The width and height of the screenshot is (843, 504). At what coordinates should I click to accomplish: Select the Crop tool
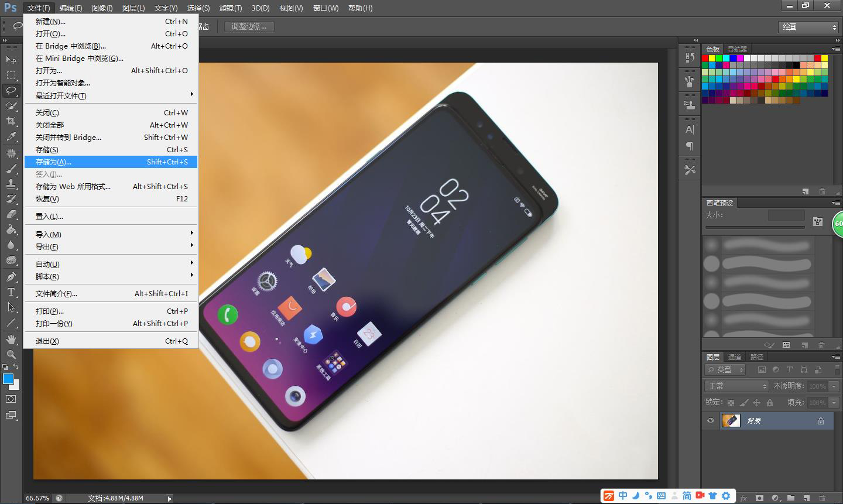point(11,121)
